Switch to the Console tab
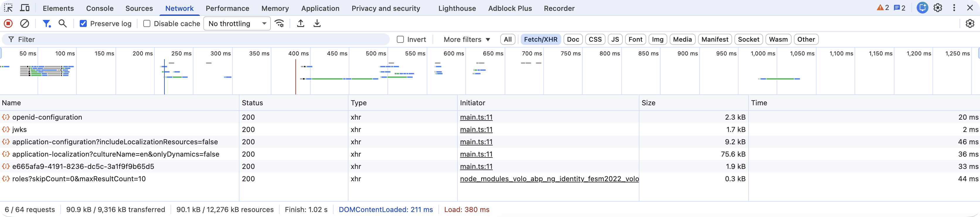Screen dimensions: 980x217 100,9
